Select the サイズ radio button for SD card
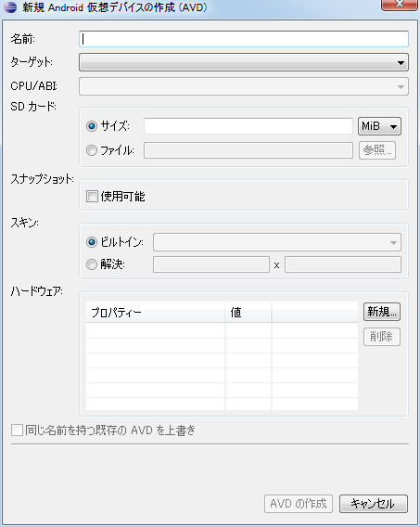 [x=92, y=126]
